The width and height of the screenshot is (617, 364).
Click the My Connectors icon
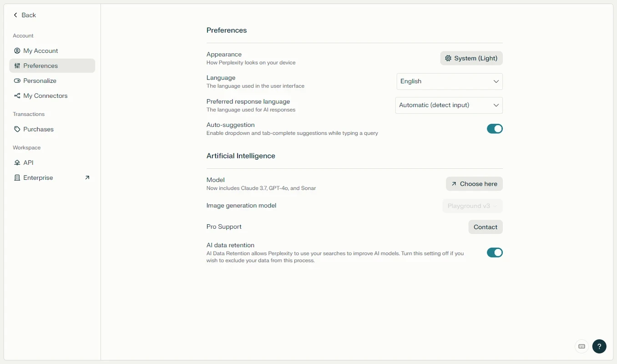17,96
